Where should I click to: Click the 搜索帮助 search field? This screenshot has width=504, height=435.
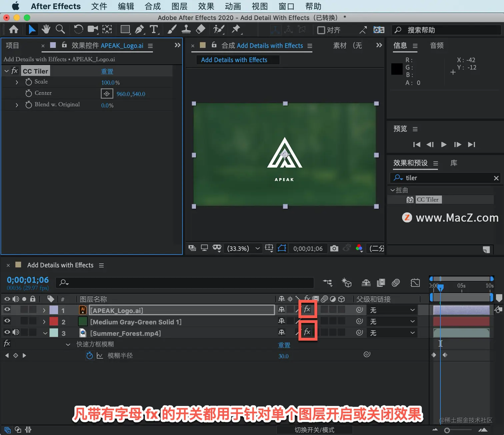tap(446, 30)
